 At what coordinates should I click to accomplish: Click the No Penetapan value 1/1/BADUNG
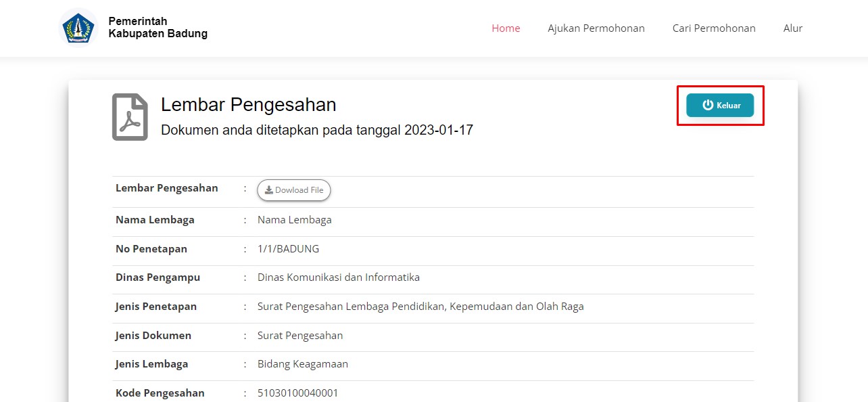288,249
